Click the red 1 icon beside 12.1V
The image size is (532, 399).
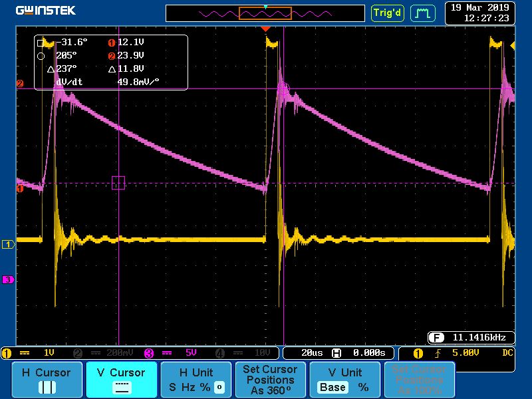click(x=112, y=43)
